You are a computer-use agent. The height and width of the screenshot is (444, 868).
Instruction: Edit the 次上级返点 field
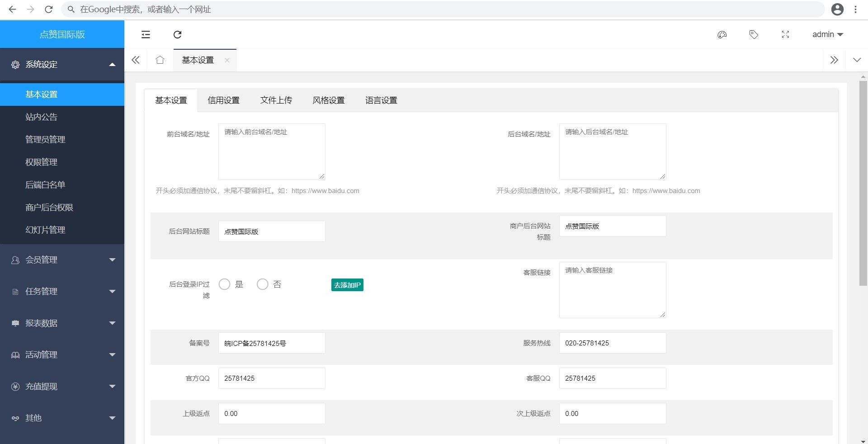(613, 413)
